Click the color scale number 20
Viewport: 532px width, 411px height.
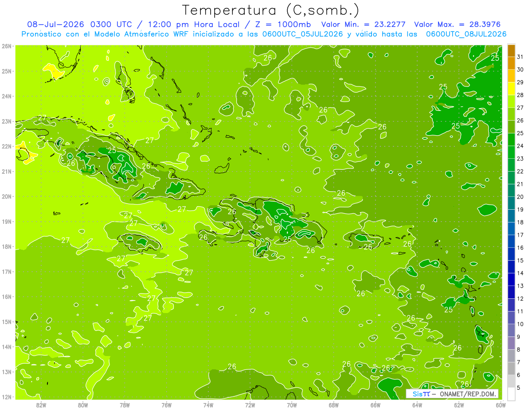520,197
